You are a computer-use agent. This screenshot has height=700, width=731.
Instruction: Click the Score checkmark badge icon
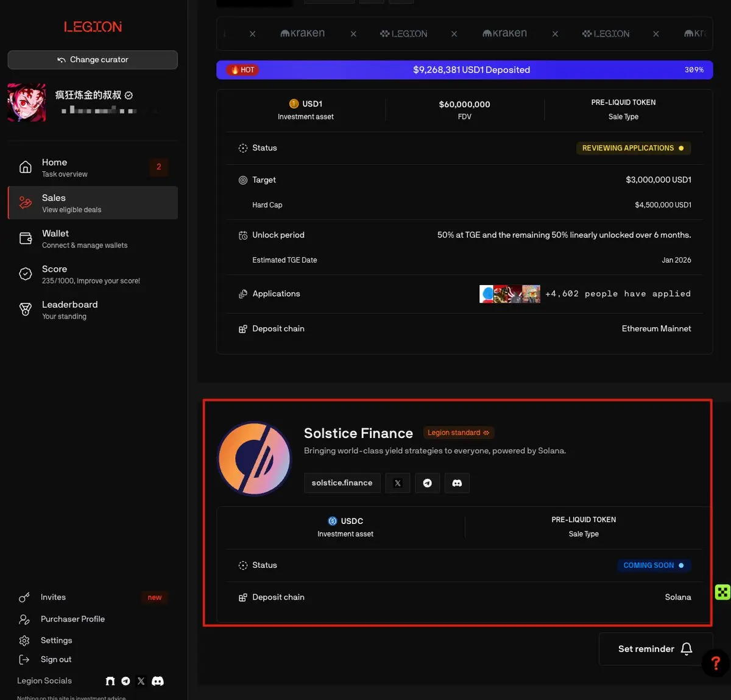coord(26,274)
